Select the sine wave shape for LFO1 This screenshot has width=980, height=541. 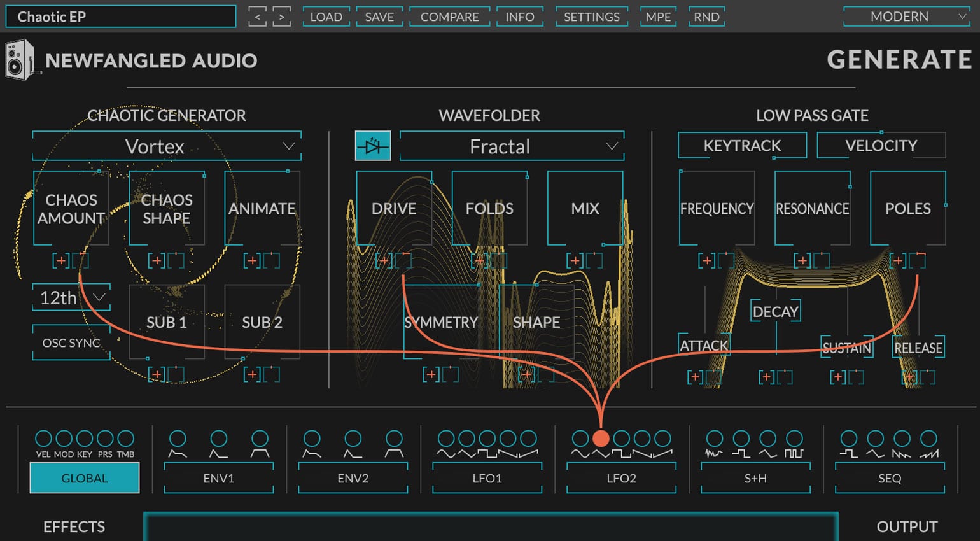click(x=447, y=439)
